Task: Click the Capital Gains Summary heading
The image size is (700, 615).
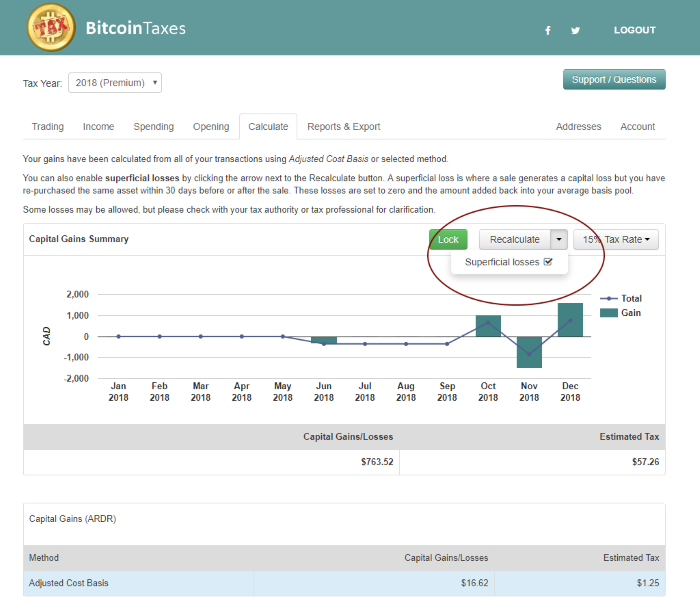Action: click(79, 239)
